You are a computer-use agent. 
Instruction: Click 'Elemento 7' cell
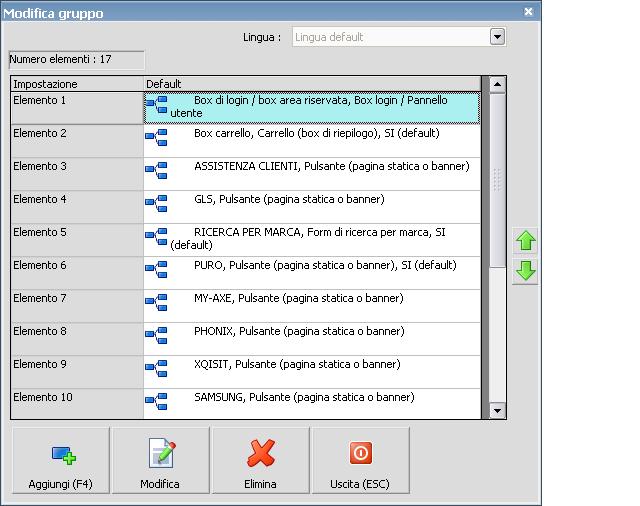point(77,306)
